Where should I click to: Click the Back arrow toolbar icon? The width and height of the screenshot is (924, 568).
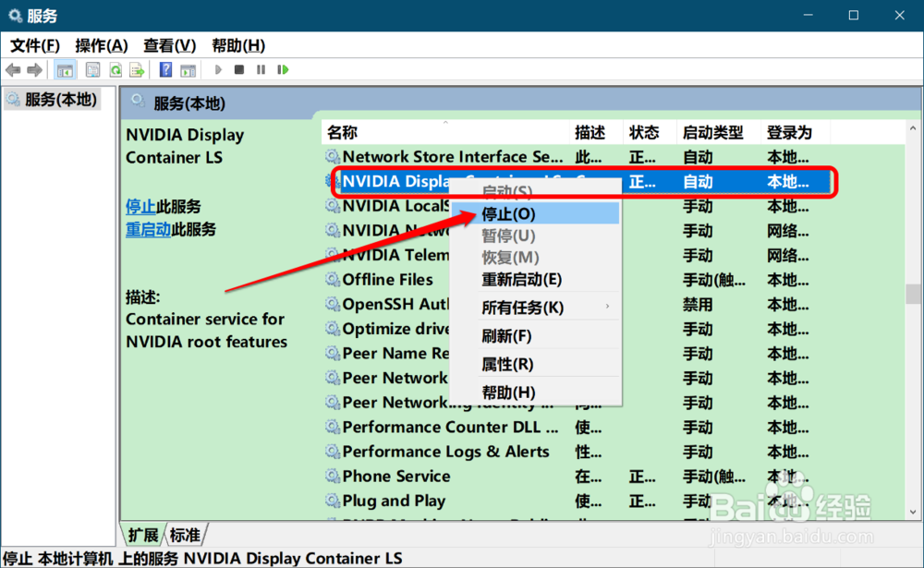click(13, 70)
